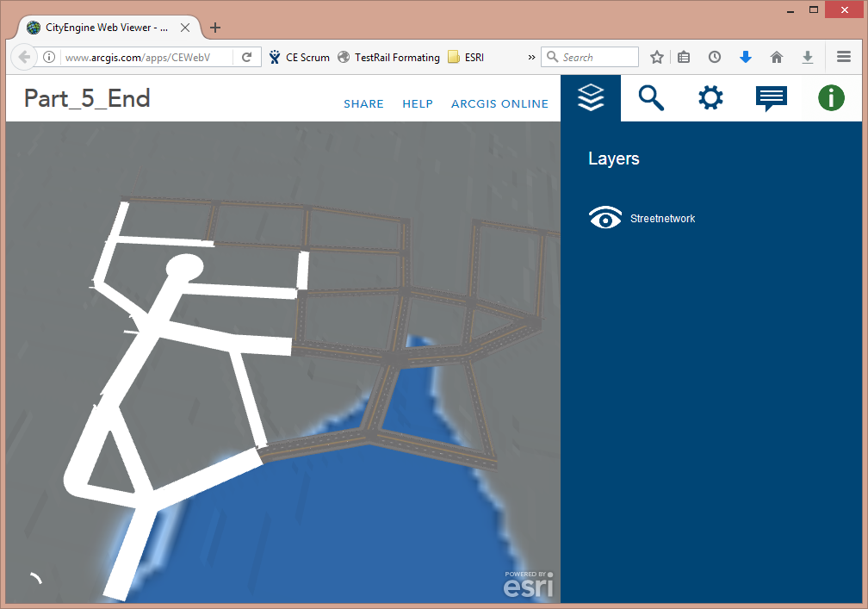Screen dimensions: 868x609
Task: Close the CityEngine Web Viewer tab
Action: pos(185,28)
